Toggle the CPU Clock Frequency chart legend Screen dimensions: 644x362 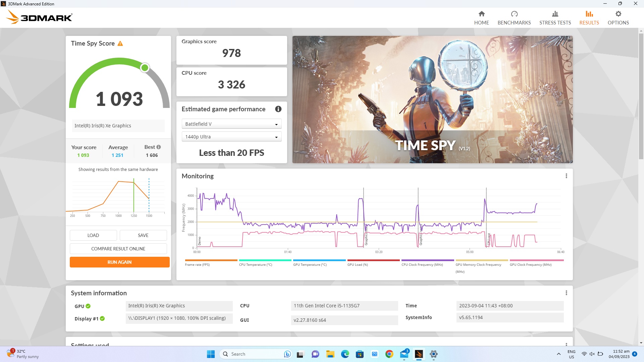coord(427,262)
